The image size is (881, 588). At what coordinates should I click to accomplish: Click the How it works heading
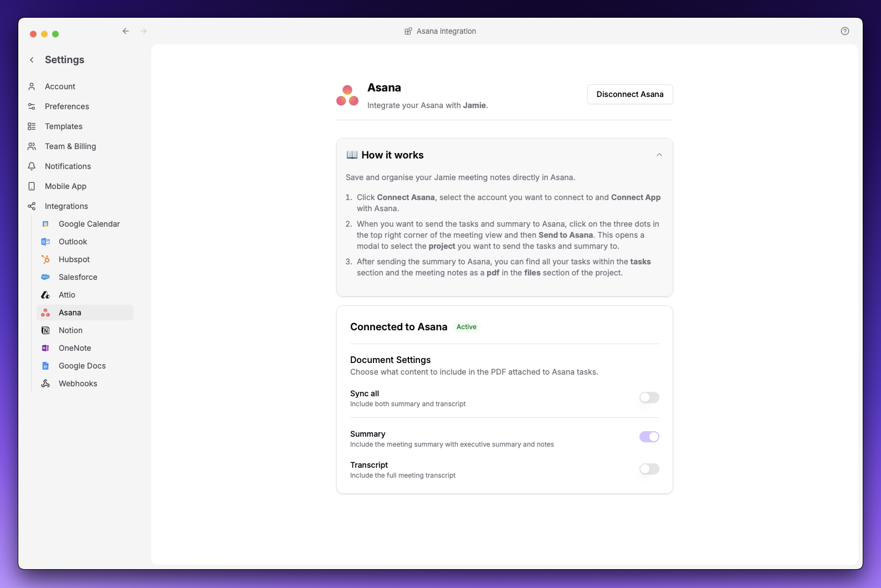(392, 155)
